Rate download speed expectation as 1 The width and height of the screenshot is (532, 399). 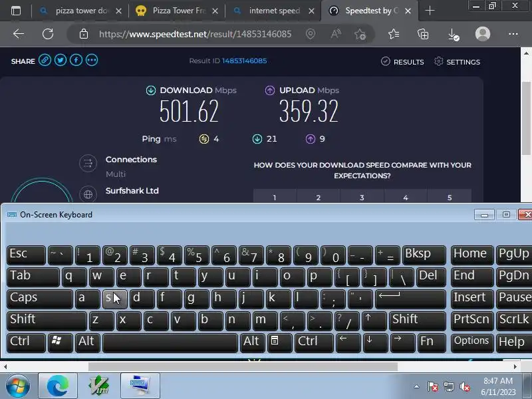point(275,196)
